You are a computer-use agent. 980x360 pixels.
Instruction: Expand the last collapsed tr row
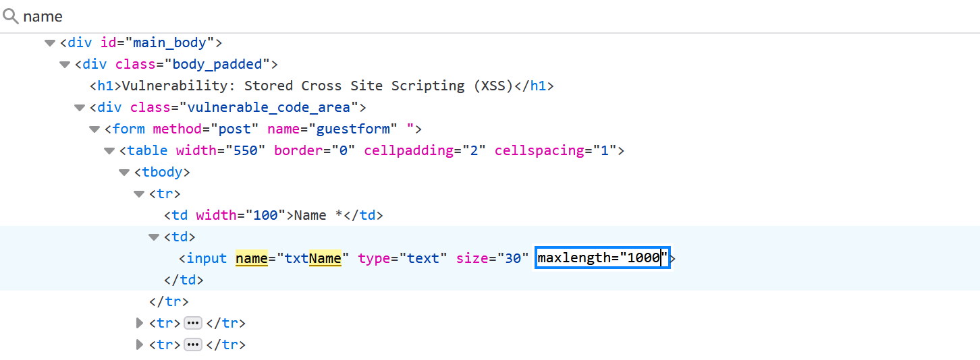click(140, 345)
